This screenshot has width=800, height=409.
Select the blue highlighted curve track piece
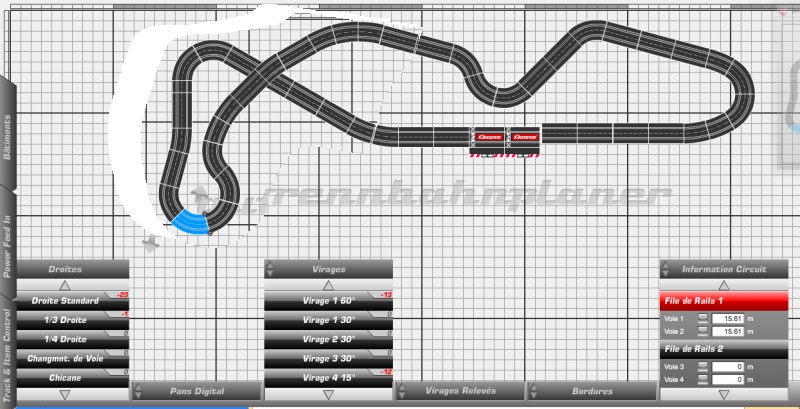click(x=189, y=222)
